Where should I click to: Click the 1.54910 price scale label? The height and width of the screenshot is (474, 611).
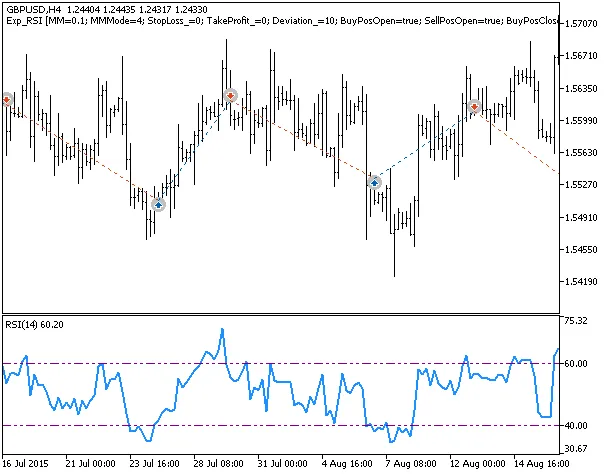click(581, 217)
